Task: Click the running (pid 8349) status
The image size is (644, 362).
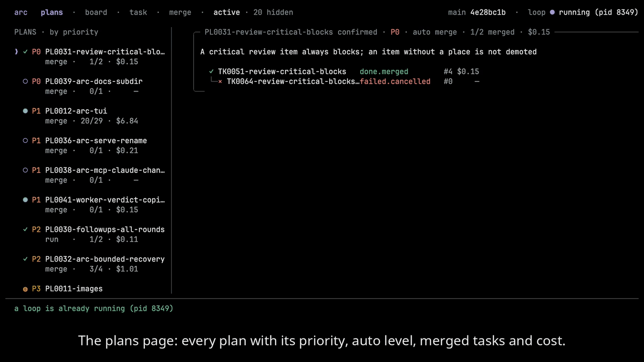Action: (x=598, y=12)
